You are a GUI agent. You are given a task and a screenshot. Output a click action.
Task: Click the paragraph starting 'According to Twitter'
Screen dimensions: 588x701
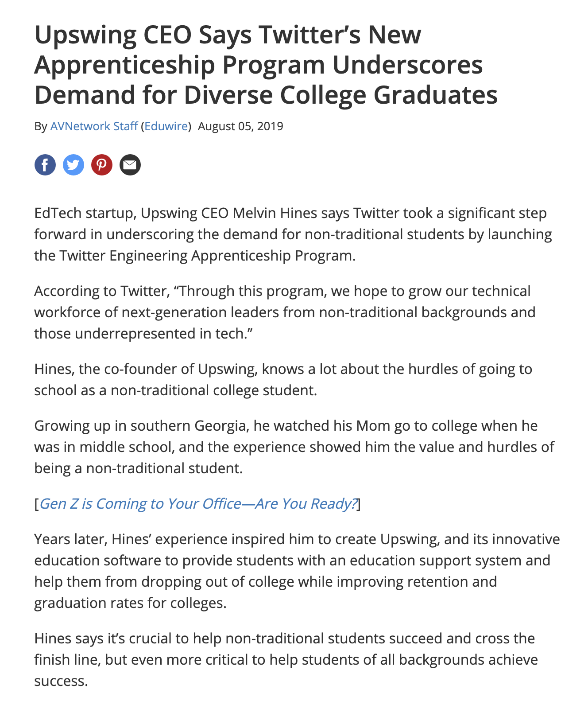point(283,312)
